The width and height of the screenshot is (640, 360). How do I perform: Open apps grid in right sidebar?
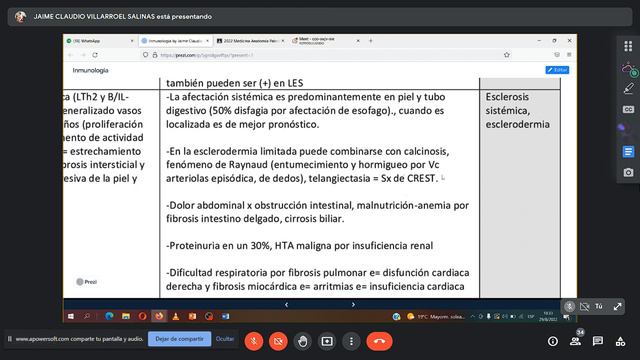pyautogui.click(x=628, y=46)
